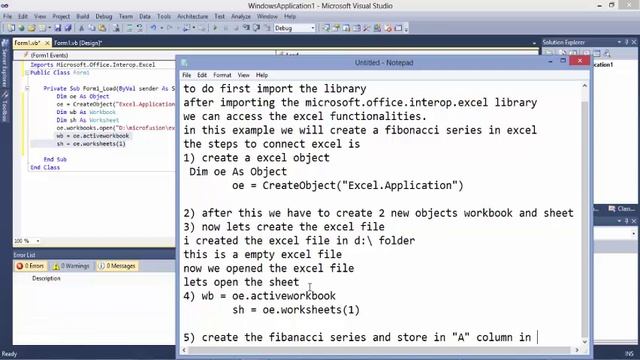
Task: Click the Description column header in Error List
Action: coord(46,278)
